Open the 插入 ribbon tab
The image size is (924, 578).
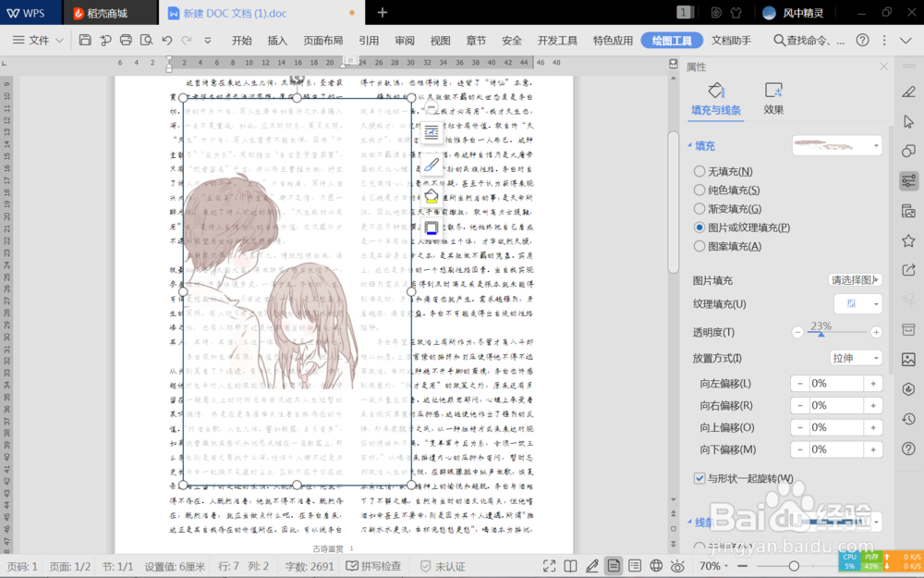coord(277,40)
